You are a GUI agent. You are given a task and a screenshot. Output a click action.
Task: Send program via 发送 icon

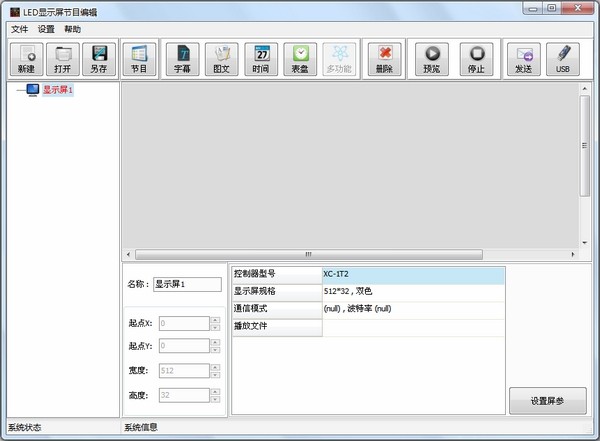pyautogui.click(x=524, y=59)
